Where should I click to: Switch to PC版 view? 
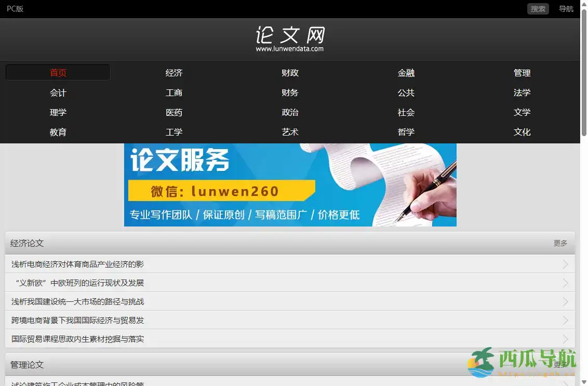click(15, 8)
